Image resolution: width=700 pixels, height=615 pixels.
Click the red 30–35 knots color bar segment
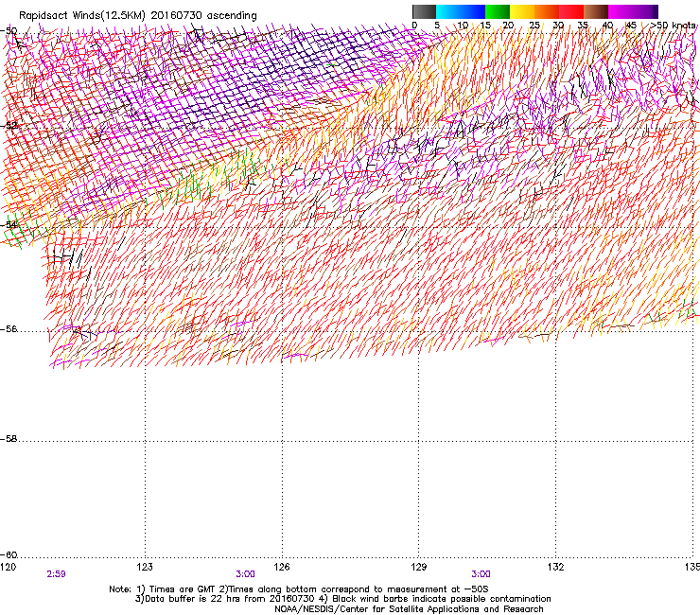click(x=571, y=11)
